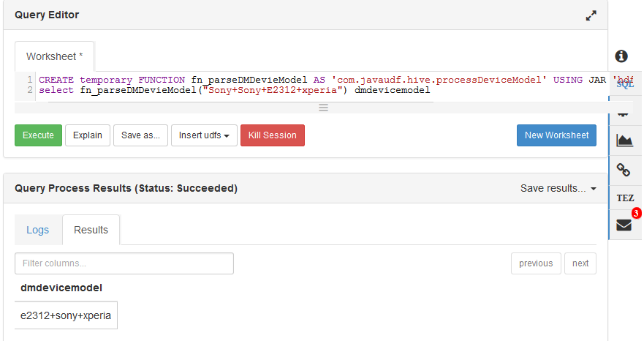644x341 pixels.
Task: Click the Save as... button
Action: click(x=141, y=135)
